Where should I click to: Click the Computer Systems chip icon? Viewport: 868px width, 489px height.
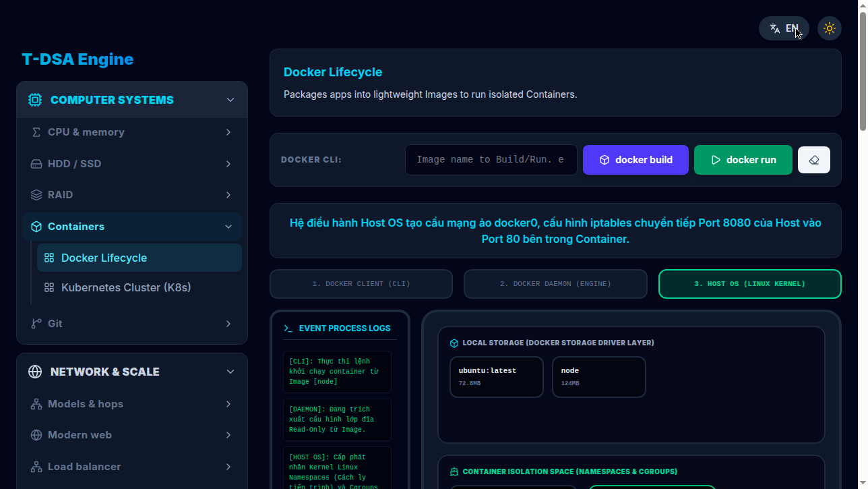click(34, 100)
